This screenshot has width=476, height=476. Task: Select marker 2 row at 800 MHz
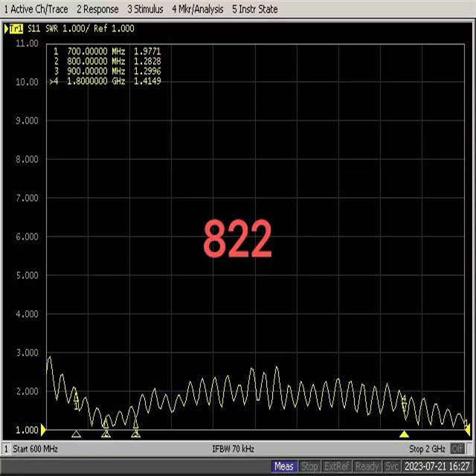click(x=106, y=61)
